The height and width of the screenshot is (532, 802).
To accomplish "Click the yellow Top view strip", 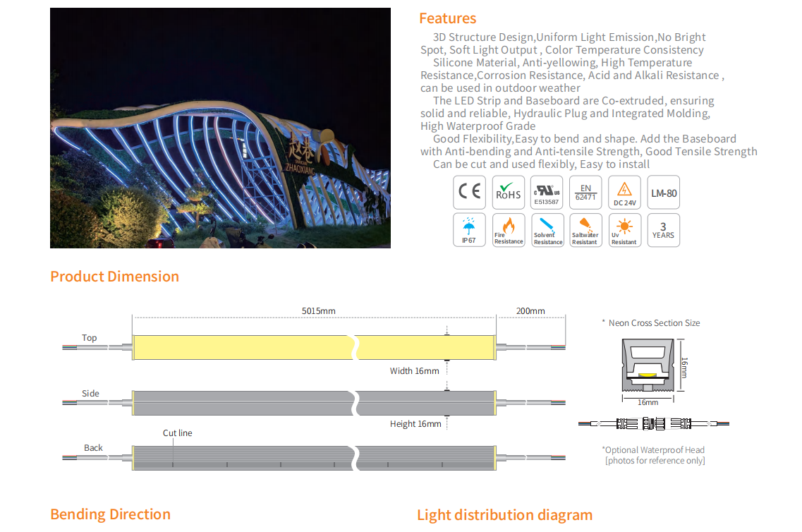I will pyautogui.click(x=243, y=347).
